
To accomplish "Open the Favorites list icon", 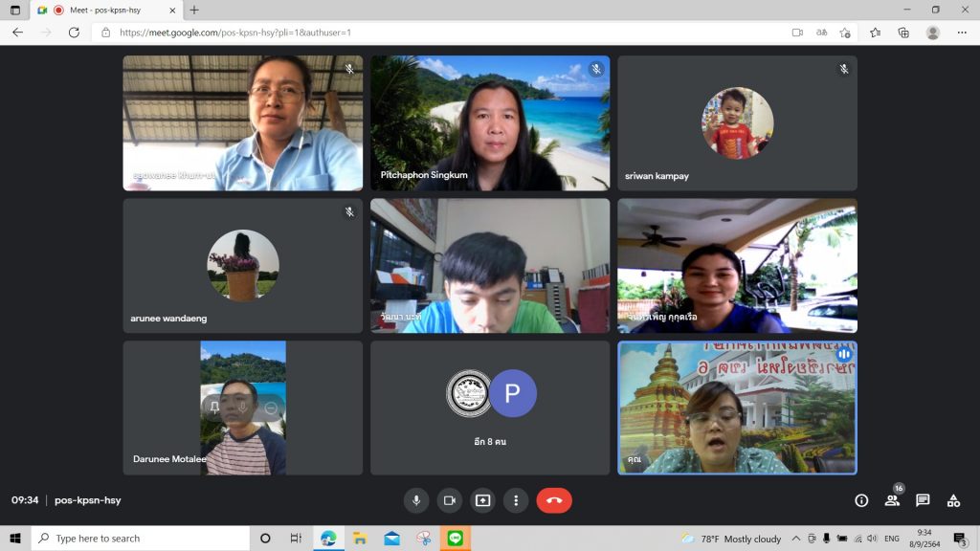I will [875, 33].
